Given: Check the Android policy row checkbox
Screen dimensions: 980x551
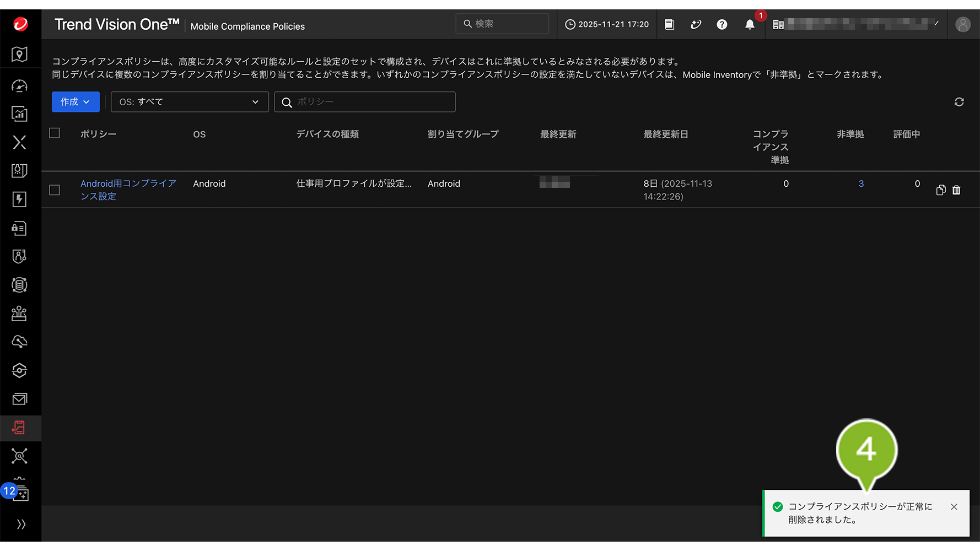Looking at the screenshot, I should coord(55,190).
